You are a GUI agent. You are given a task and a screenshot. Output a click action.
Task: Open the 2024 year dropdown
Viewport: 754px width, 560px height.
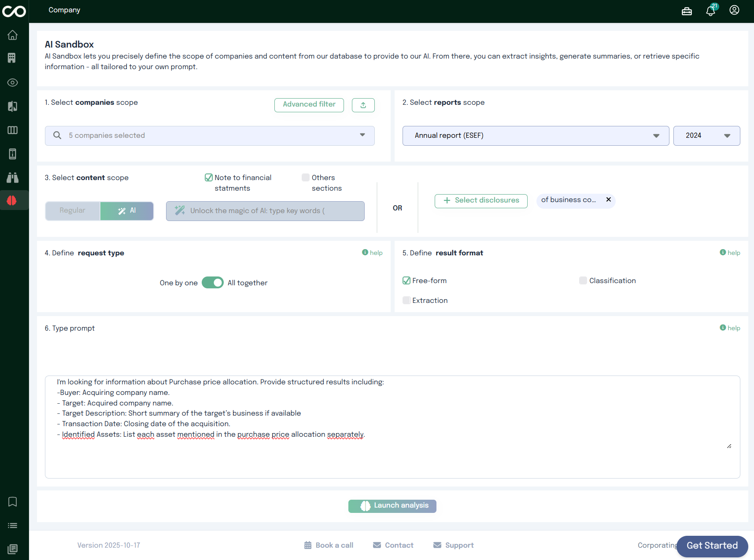(x=706, y=136)
